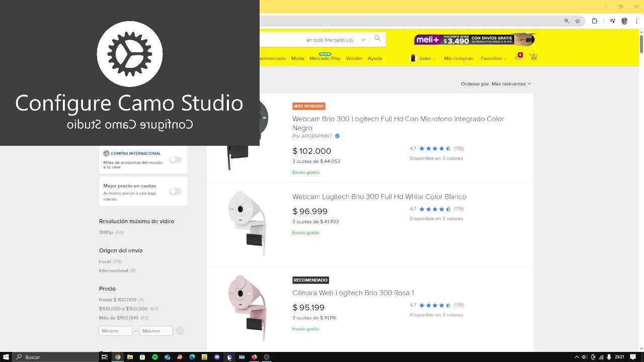Open the Moda menu item
644x362 pixels.
[297, 58]
